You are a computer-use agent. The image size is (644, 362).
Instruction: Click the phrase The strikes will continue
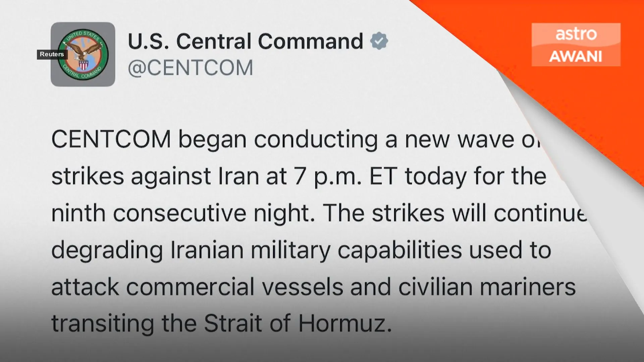pos(455,213)
